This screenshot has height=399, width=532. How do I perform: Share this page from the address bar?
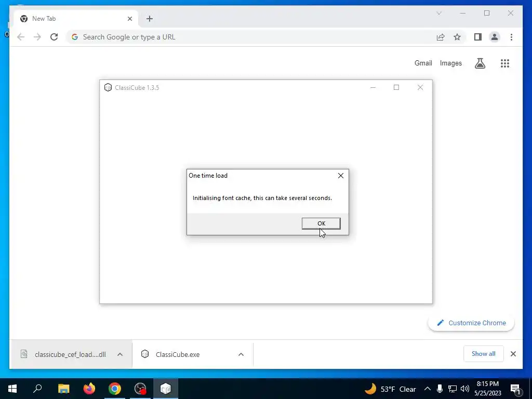click(x=441, y=37)
